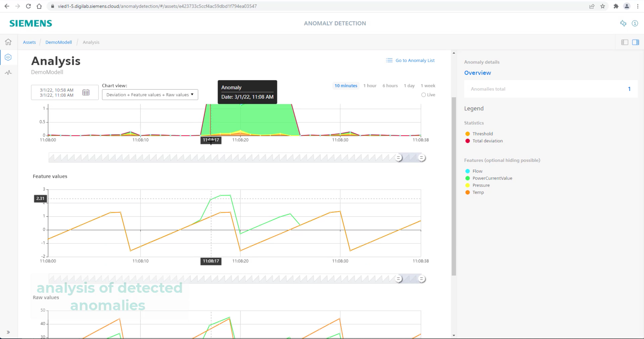Toggle the right panel layout icon
This screenshot has width=644, height=339.
(636, 42)
